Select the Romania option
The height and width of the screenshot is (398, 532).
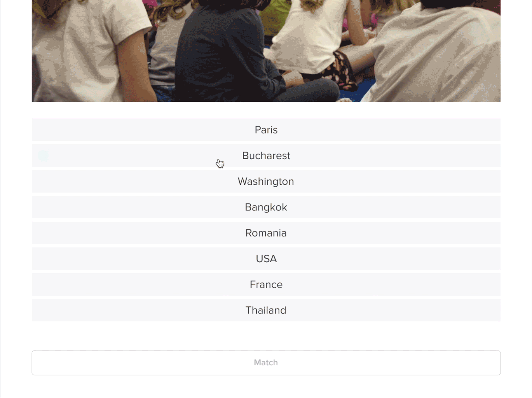pos(266,233)
